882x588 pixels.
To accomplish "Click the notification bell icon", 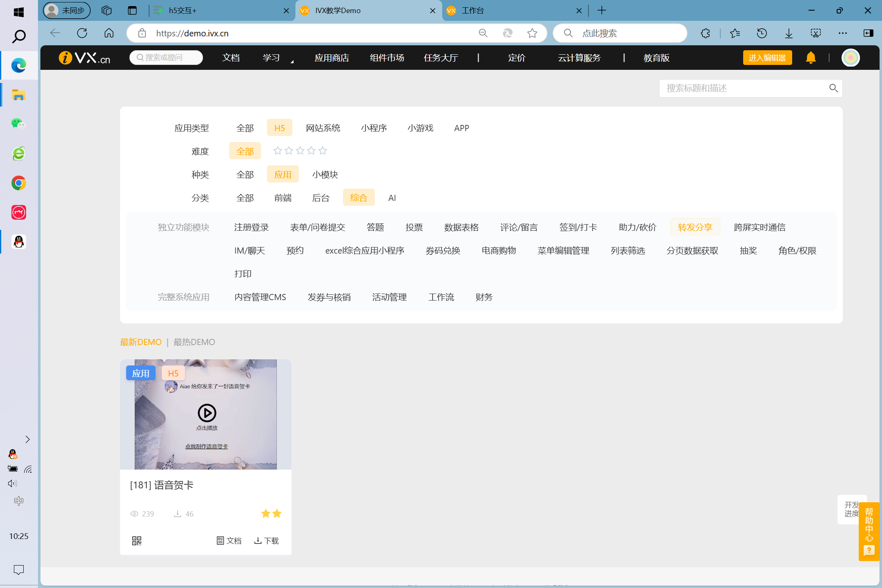I will click(x=811, y=58).
